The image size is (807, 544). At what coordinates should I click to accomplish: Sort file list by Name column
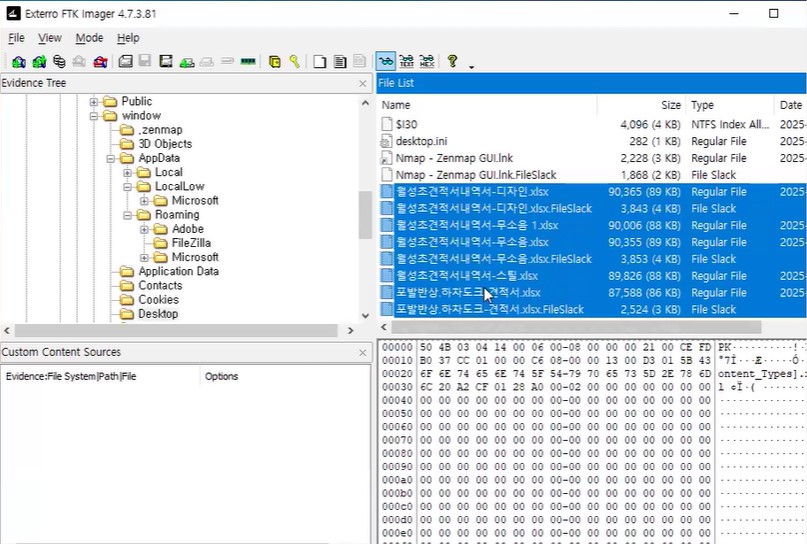pos(487,105)
